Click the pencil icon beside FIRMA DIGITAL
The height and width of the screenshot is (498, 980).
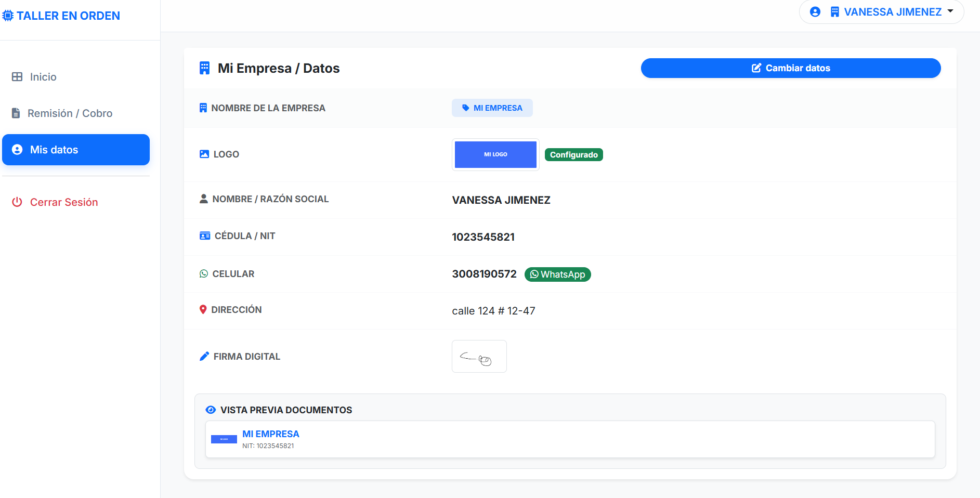click(204, 356)
